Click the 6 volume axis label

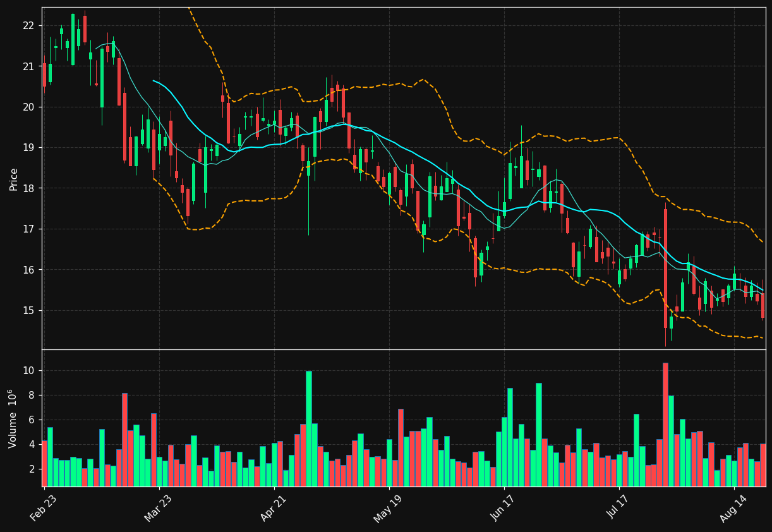[x=32, y=420]
